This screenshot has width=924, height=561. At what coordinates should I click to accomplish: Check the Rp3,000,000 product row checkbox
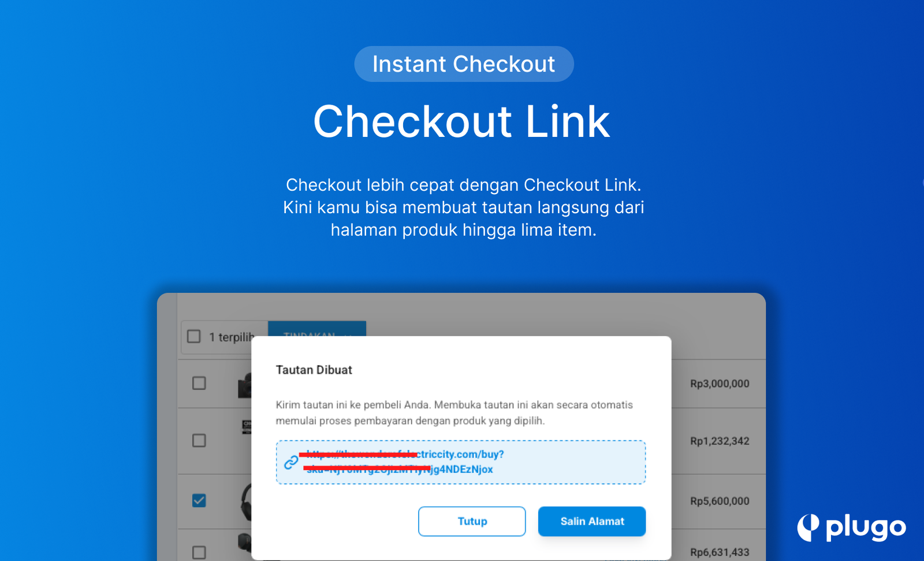pos(199,383)
